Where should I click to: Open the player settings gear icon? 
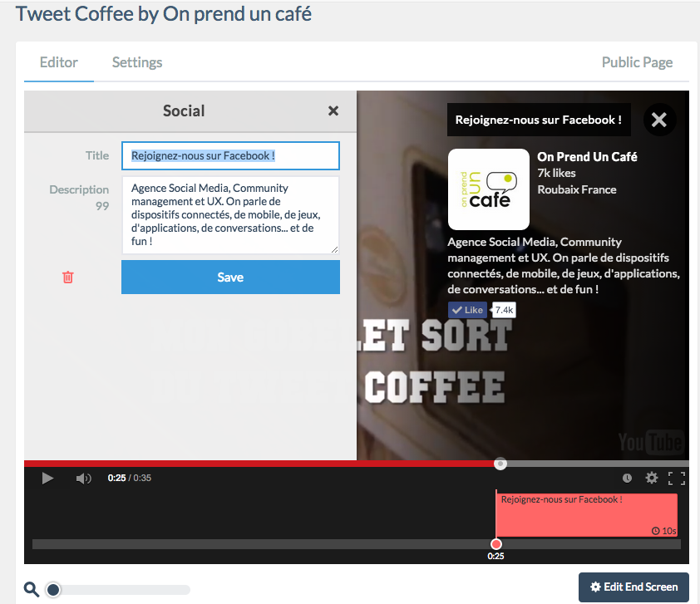click(652, 479)
